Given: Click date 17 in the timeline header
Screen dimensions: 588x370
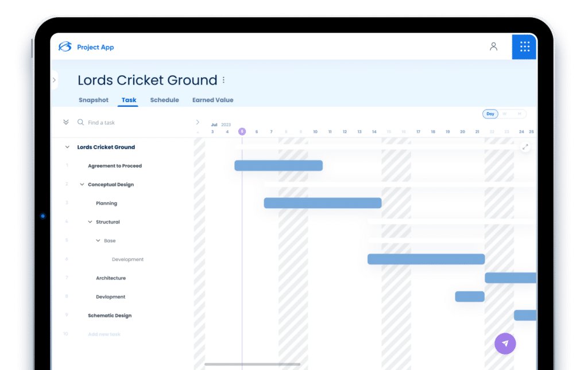Looking at the screenshot, I should [418, 132].
